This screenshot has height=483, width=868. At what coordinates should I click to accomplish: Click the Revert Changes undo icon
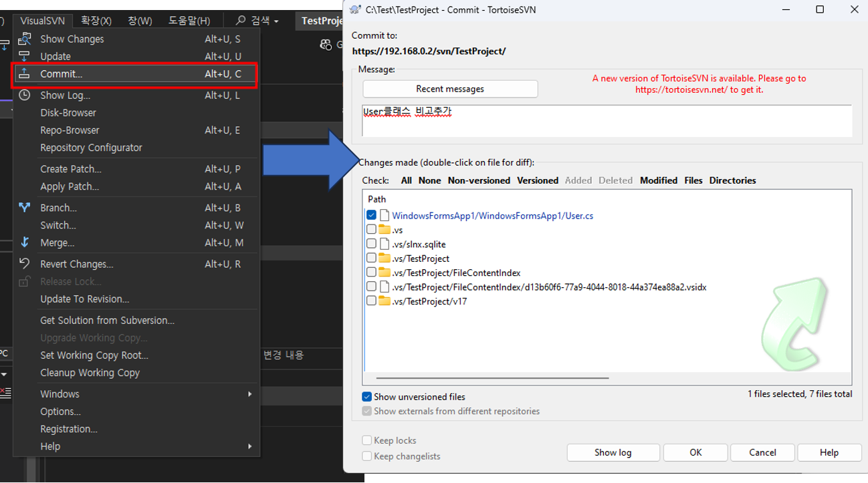coord(25,263)
